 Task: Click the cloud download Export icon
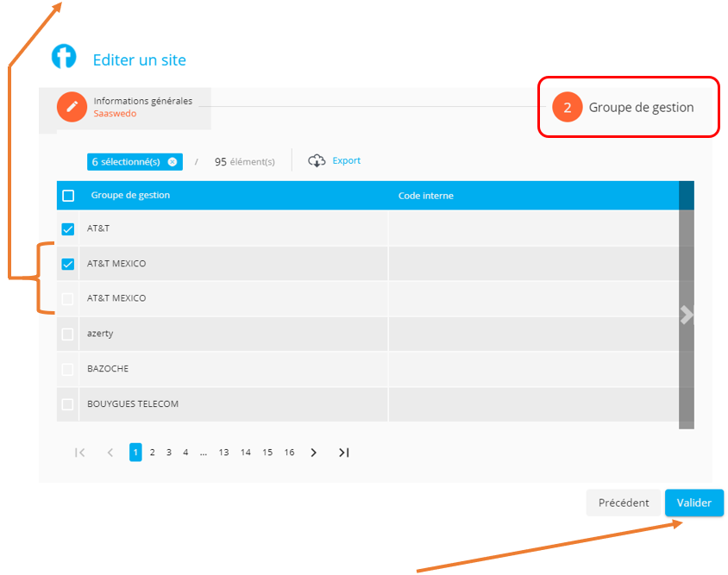click(x=317, y=160)
